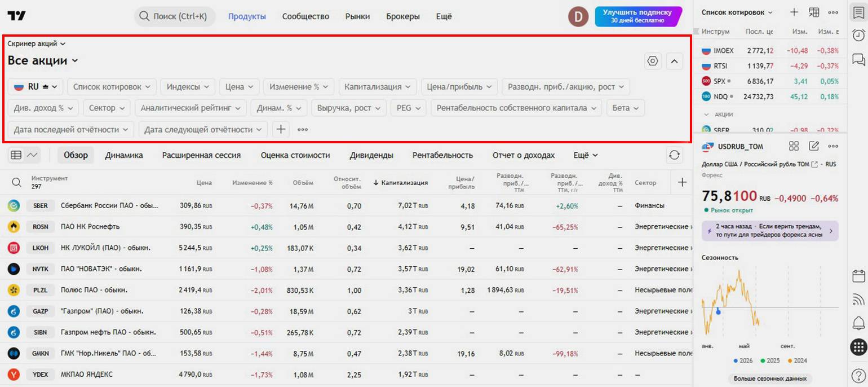Screen dimensions: 868x387
Task: Click the TradingView logo icon
Action: [17, 16]
